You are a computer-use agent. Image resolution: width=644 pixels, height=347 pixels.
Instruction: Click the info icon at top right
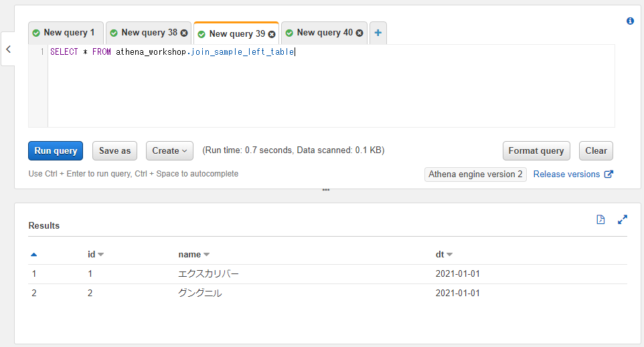click(630, 21)
